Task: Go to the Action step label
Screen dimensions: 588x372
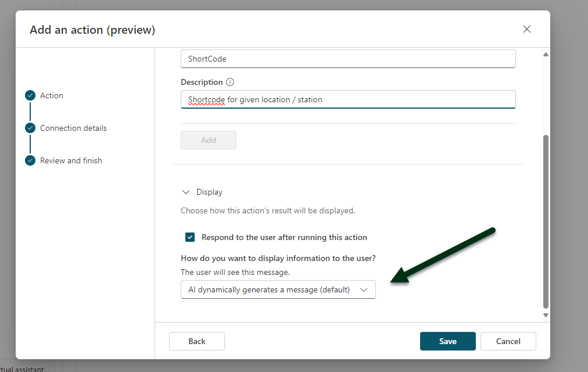Action: tap(52, 95)
